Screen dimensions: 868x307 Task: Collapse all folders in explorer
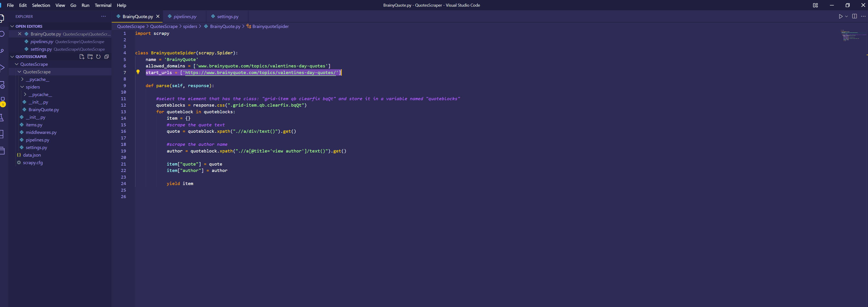point(106,57)
